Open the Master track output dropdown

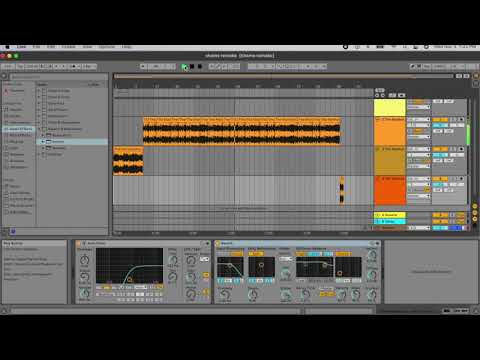click(x=419, y=228)
